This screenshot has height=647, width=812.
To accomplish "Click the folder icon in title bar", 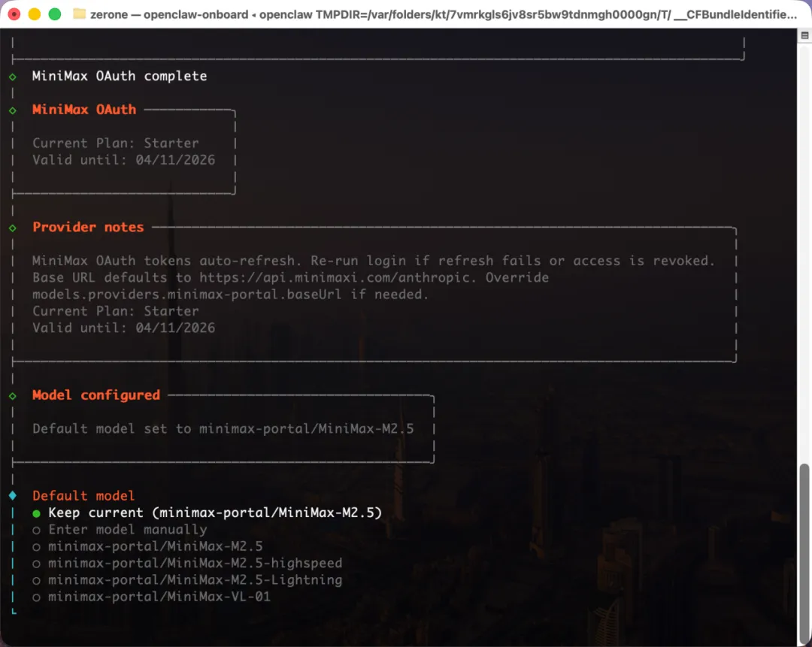I will (x=79, y=14).
